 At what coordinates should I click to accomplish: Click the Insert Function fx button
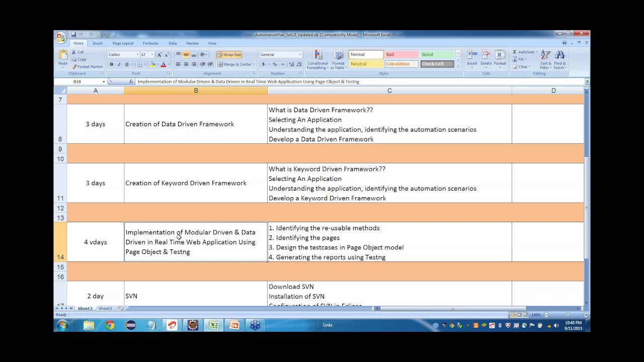tap(131, 81)
